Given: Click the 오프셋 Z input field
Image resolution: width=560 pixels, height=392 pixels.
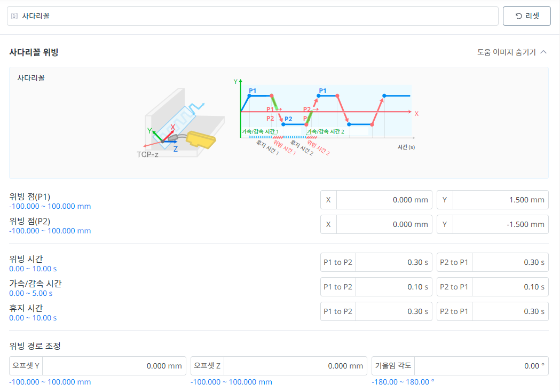Looking at the screenshot, I should coord(295,366).
